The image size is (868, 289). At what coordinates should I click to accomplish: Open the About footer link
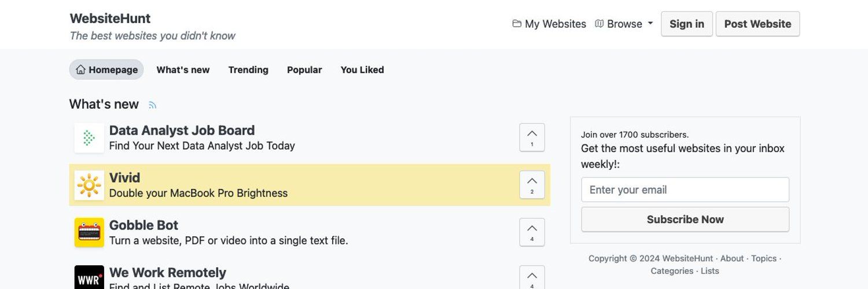[732, 258]
